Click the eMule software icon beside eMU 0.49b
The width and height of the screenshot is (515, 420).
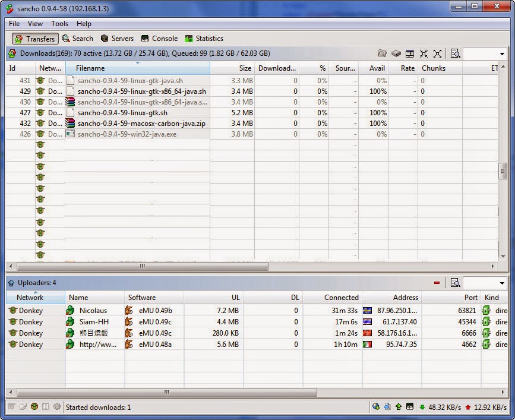[x=129, y=310]
